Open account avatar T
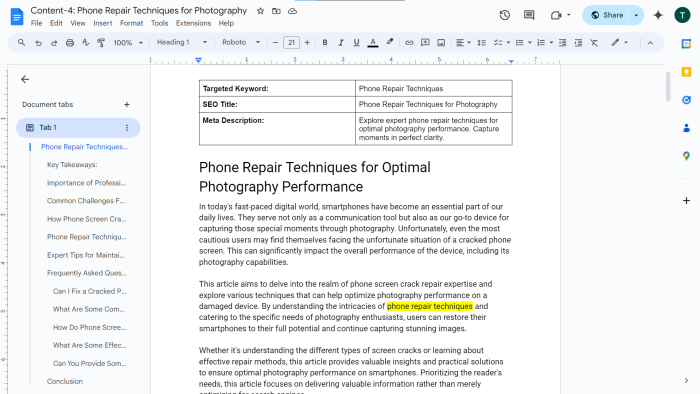Viewport: 700px width, 394px height. (x=682, y=15)
